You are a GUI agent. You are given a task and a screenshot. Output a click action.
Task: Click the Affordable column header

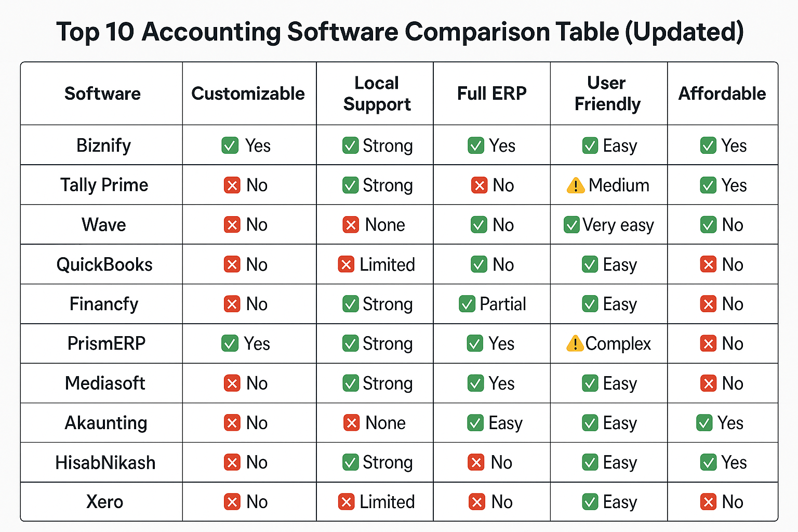pyautogui.click(x=722, y=94)
